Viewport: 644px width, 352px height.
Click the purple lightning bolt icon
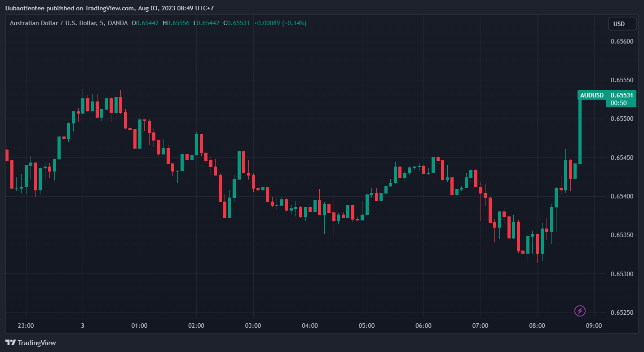580,311
